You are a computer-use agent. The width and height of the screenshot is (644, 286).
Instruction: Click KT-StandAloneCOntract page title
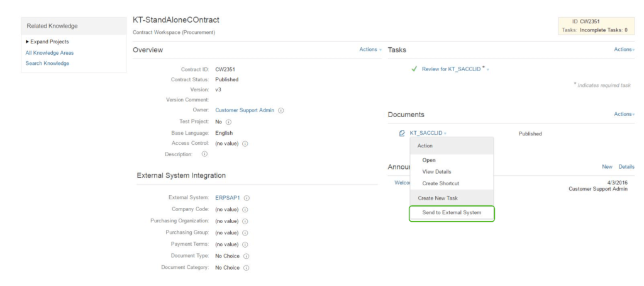click(176, 20)
